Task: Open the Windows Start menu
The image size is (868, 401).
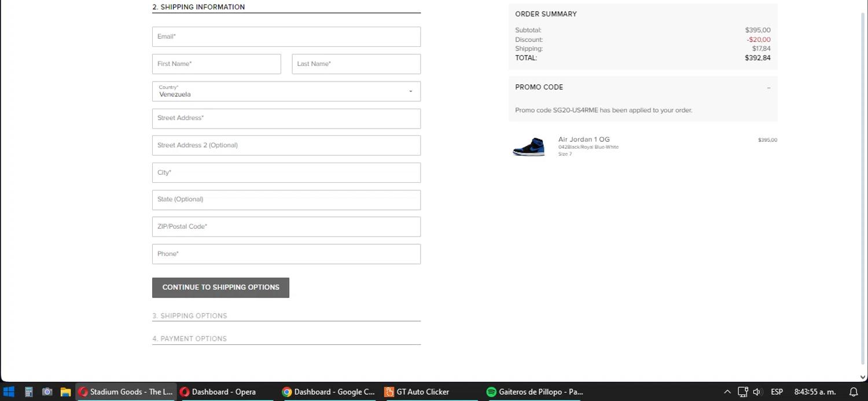Action: coord(9,392)
